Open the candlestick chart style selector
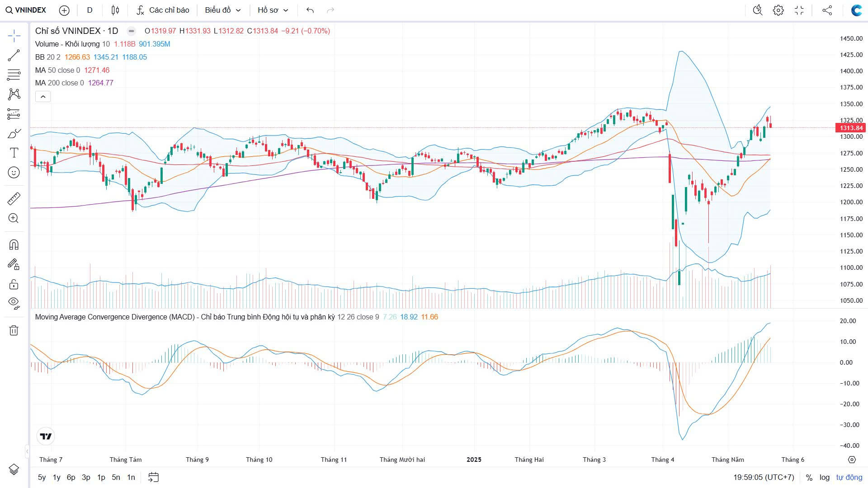Viewport: 868px width, 488px height. pyautogui.click(x=115, y=10)
